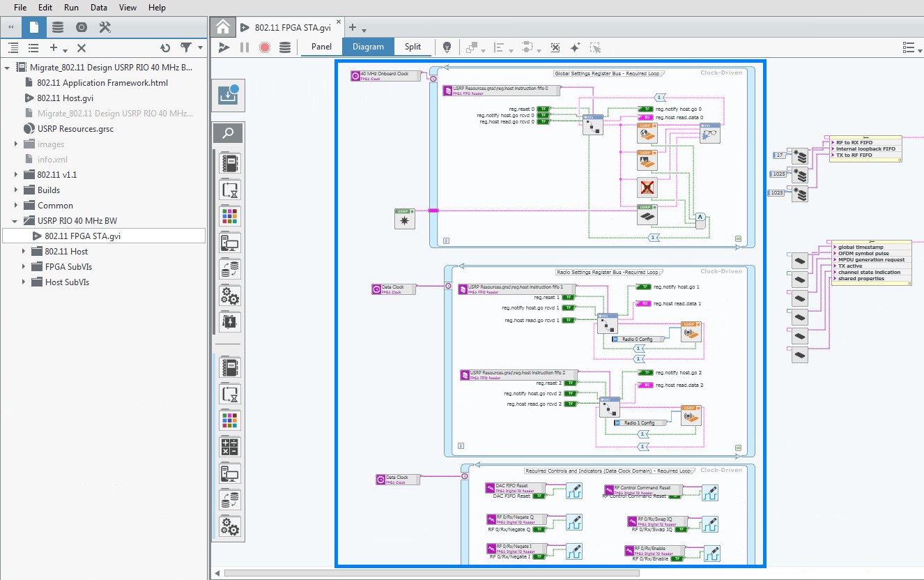Expand the 802.11 v1.1 folder
The height and width of the screenshot is (580, 924).
click(x=16, y=175)
